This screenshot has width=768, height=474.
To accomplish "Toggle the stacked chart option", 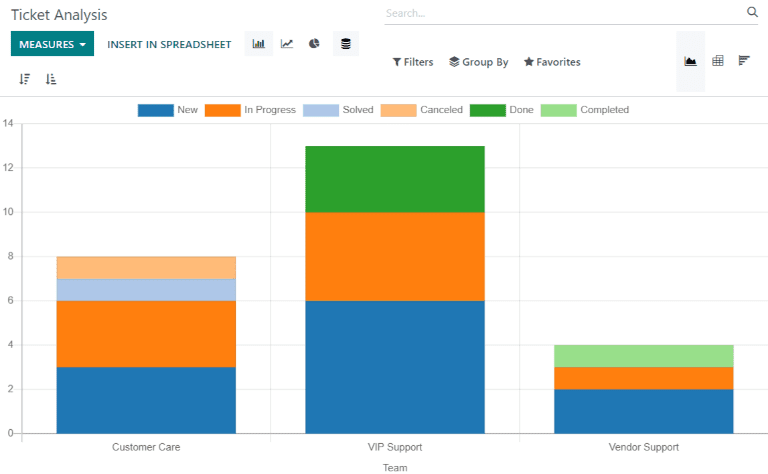I will [x=346, y=44].
